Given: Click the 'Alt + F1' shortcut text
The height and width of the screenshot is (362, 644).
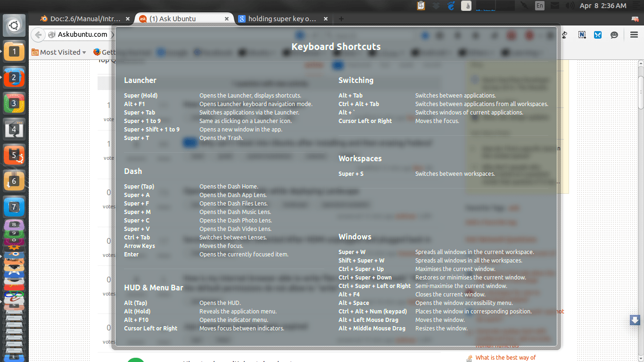Looking at the screenshot, I should 134,104.
